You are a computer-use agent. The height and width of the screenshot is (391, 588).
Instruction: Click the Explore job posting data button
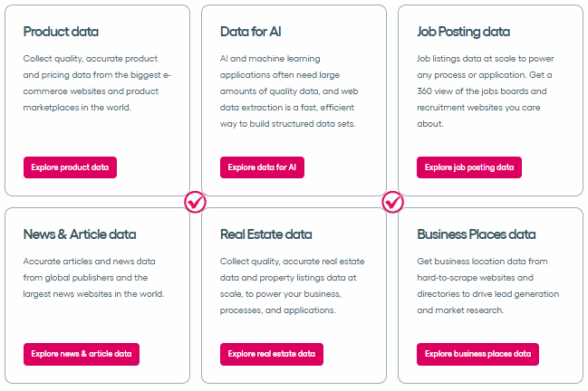(x=468, y=167)
